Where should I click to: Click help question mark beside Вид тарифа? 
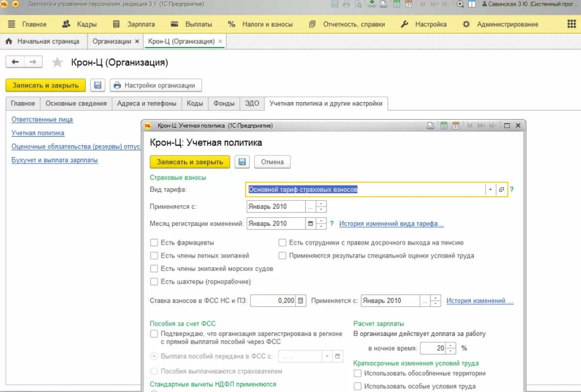point(512,190)
